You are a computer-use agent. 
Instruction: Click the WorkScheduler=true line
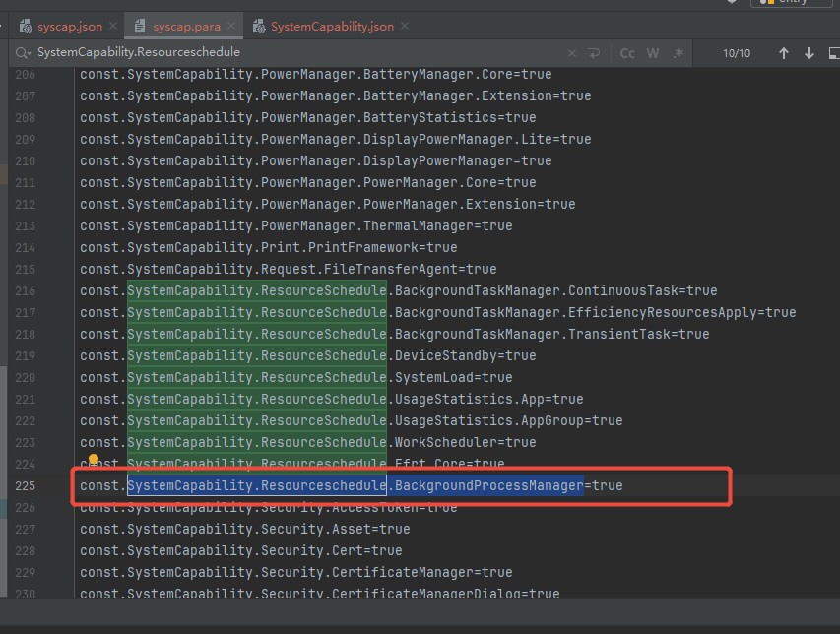308,442
